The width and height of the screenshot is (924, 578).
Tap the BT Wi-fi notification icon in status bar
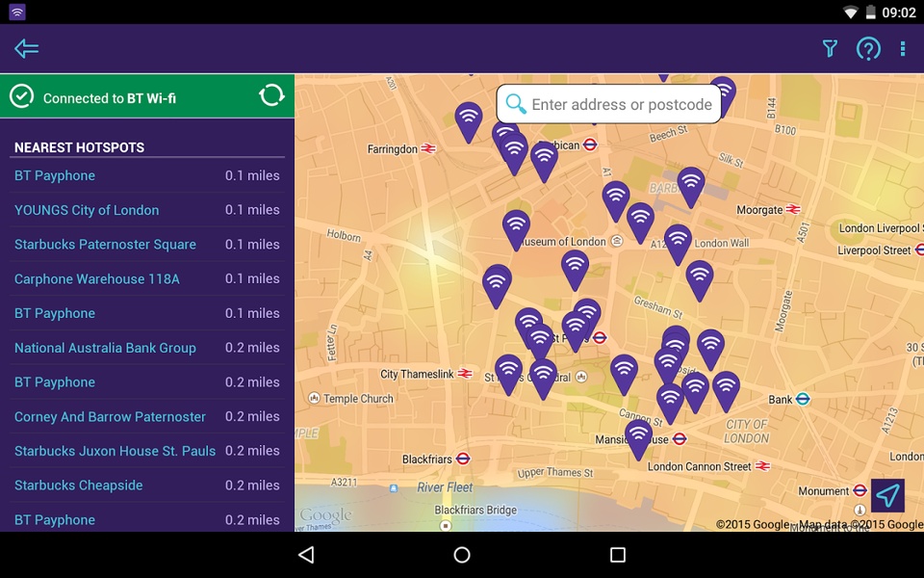pyautogui.click(x=17, y=12)
